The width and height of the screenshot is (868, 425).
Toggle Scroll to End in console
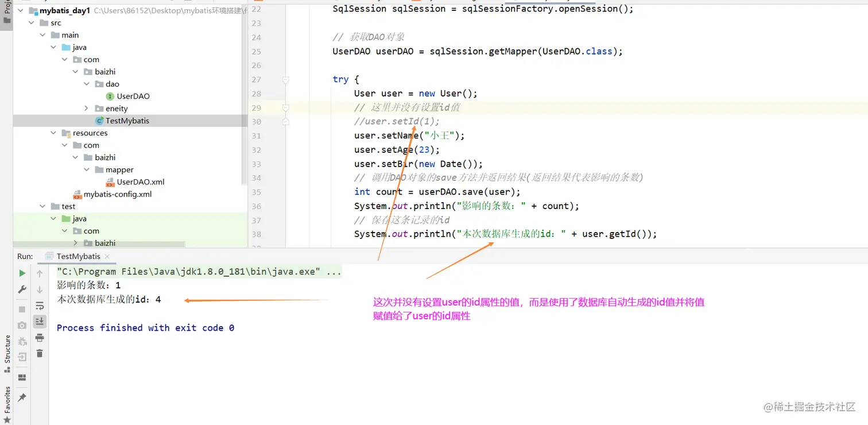[40, 321]
